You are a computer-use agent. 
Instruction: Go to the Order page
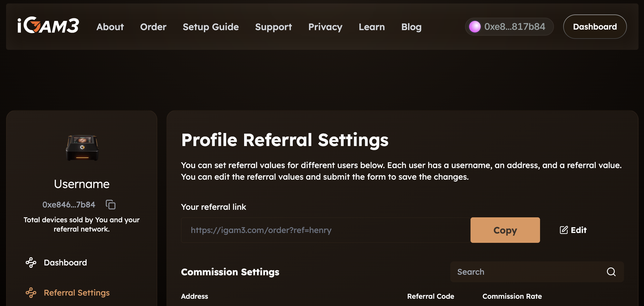(x=153, y=27)
